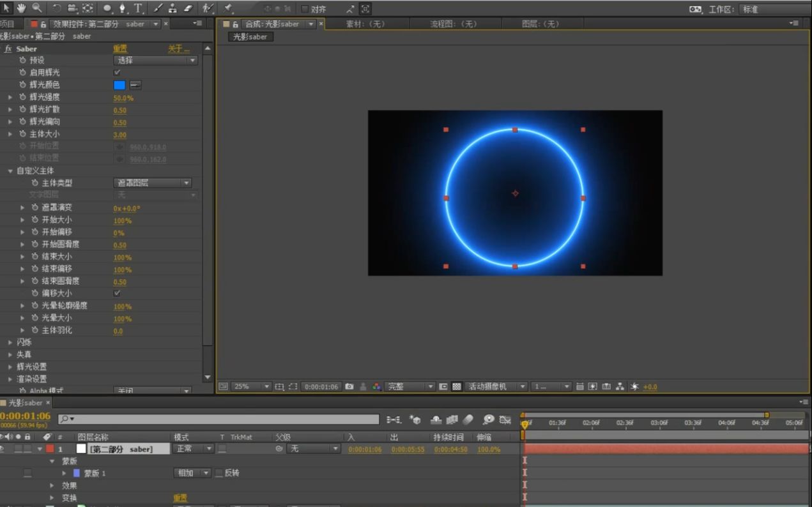Click the snapshot camera icon in viewer
Image resolution: width=812 pixels, height=507 pixels.
click(349, 386)
